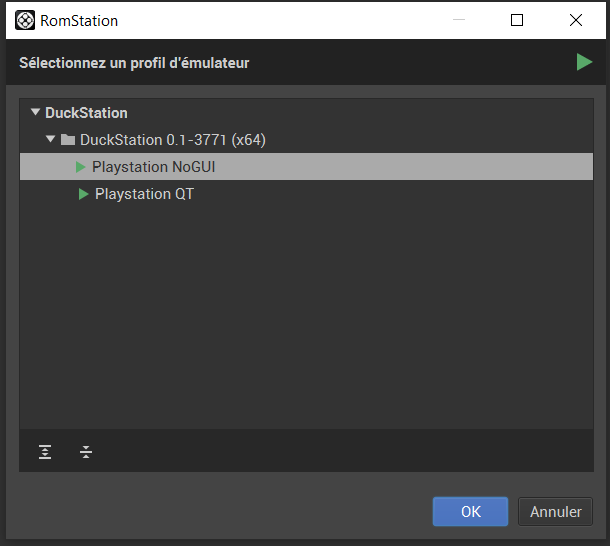Click the RomStation logo in title bar
This screenshot has width=610, height=546.
(25, 20)
